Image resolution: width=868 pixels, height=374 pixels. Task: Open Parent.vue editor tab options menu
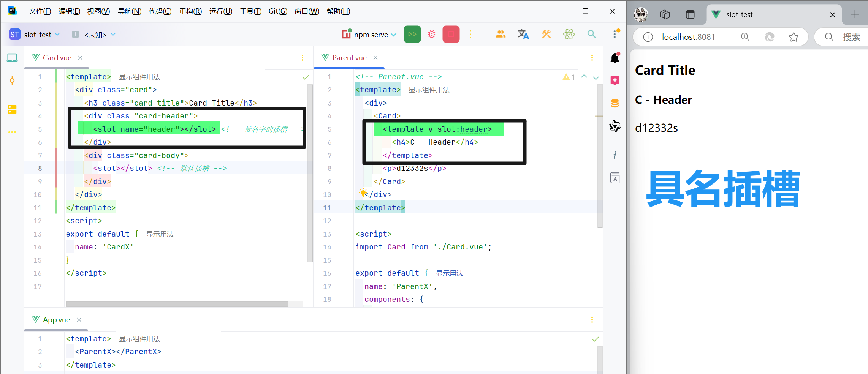[x=592, y=58]
